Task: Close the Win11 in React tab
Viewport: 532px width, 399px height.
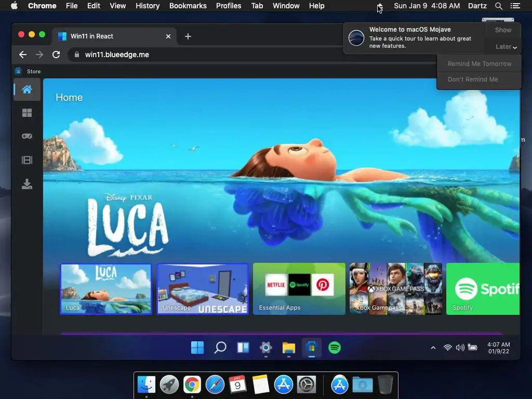Action: pyautogui.click(x=168, y=36)
